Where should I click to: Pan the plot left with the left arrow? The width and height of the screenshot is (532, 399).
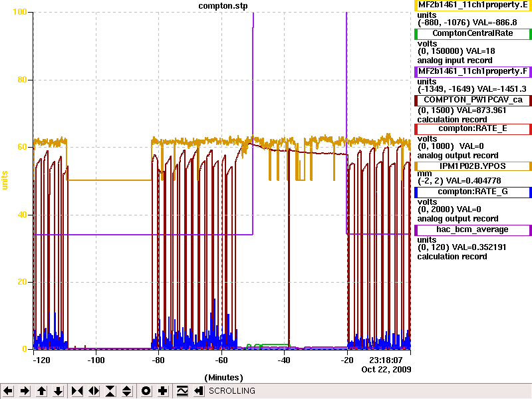[x=8, y=391]
